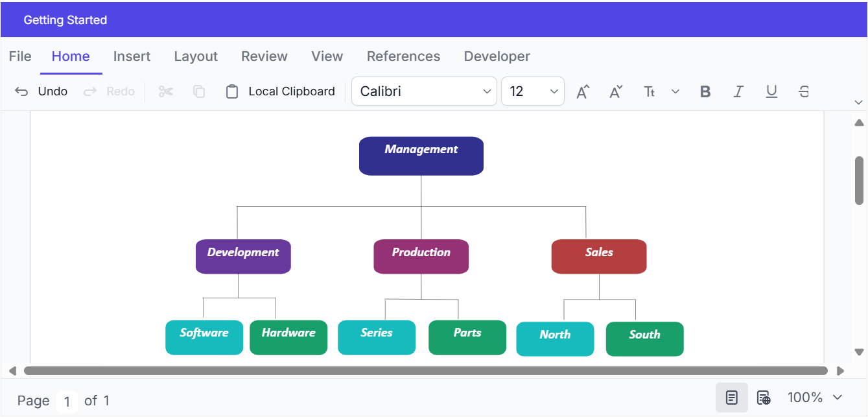Image resolution: width=868 pixels, height=417 pixels.
Task: Click the current page number field
Action: point(67,401)
